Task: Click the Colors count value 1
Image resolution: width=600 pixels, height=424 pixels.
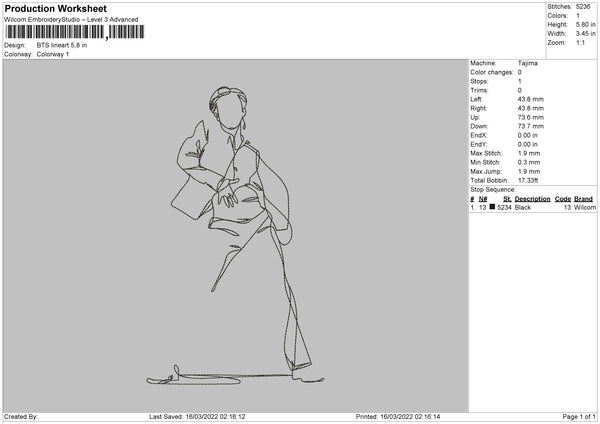Action: point(578,16)
